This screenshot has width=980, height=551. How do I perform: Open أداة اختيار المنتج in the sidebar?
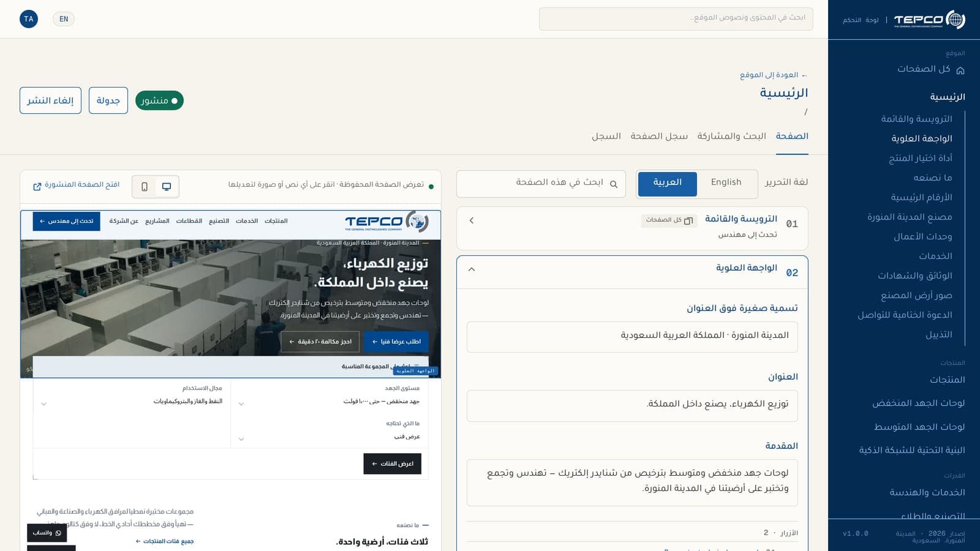pos(920,158)
